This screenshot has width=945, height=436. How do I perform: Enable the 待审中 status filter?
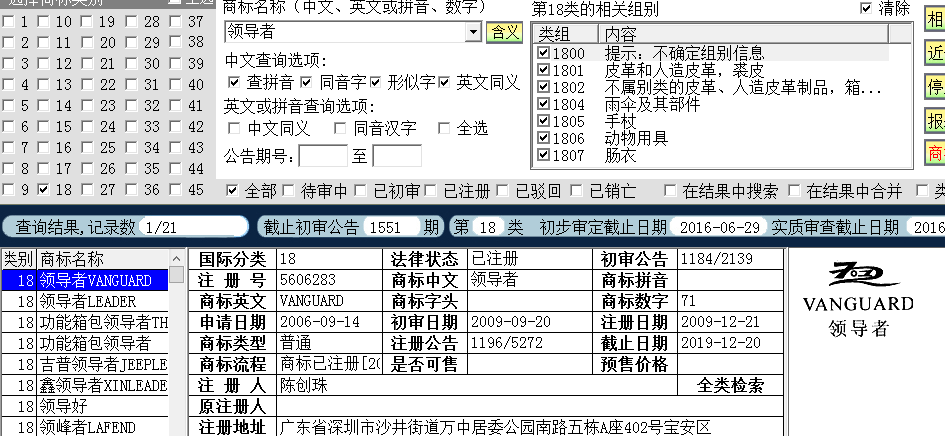(289, 191)
